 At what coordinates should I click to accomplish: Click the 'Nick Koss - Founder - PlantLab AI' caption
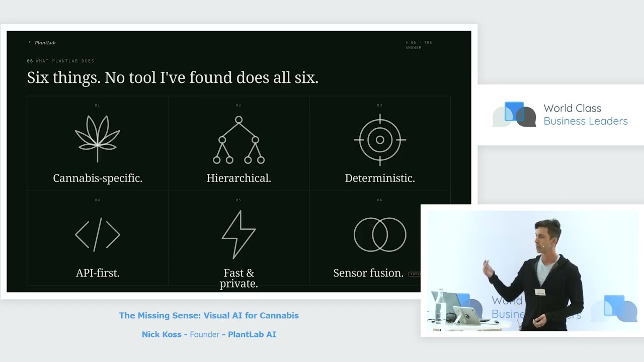tap(209, 334)
